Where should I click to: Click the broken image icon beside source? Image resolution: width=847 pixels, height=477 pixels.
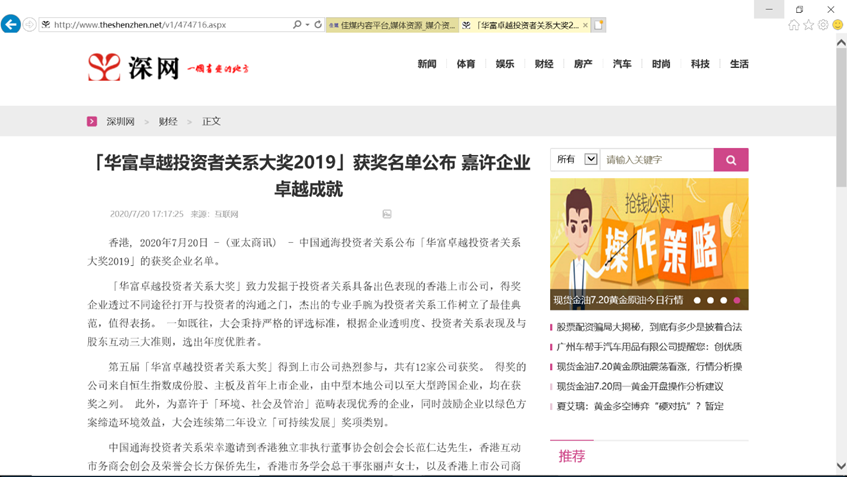(387, 214)
